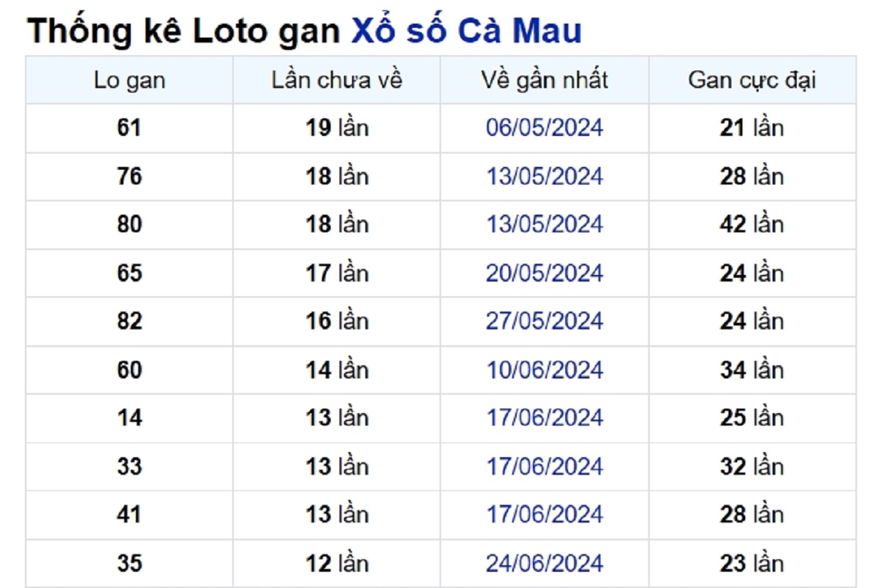Open the 27/05/2024 date link

545,321
